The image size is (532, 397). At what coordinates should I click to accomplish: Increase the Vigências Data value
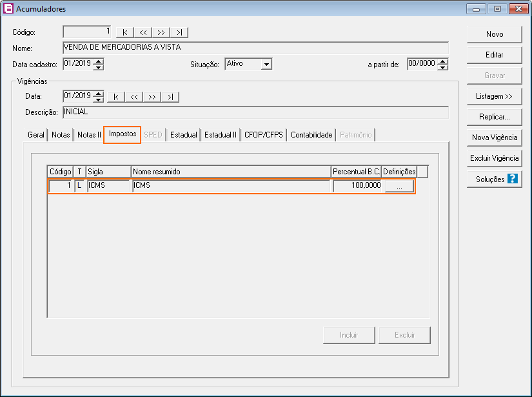(x=99, y=94)
